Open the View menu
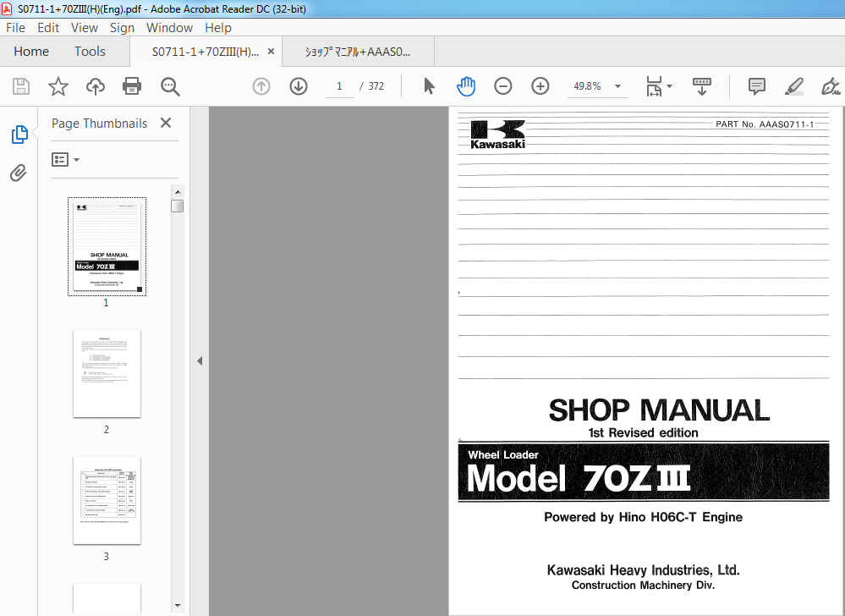Screen dimensions: 845x616 pos(85,27)
